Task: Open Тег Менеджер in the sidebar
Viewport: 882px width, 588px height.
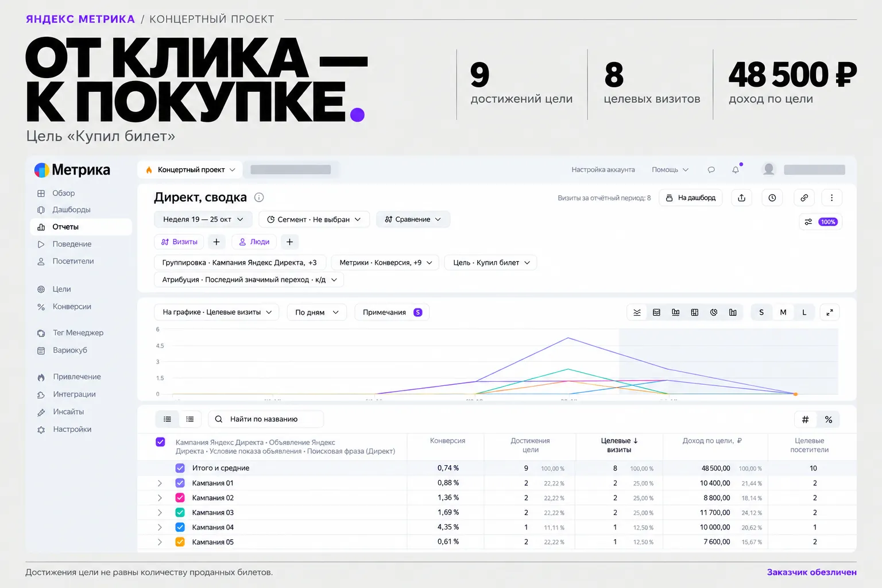Action: point(78,333)
